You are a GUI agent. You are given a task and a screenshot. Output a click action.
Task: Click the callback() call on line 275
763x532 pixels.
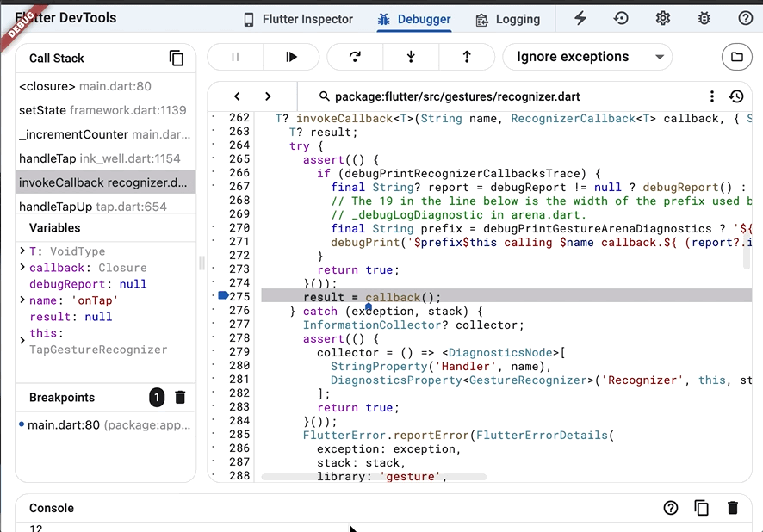click(403, 297)
